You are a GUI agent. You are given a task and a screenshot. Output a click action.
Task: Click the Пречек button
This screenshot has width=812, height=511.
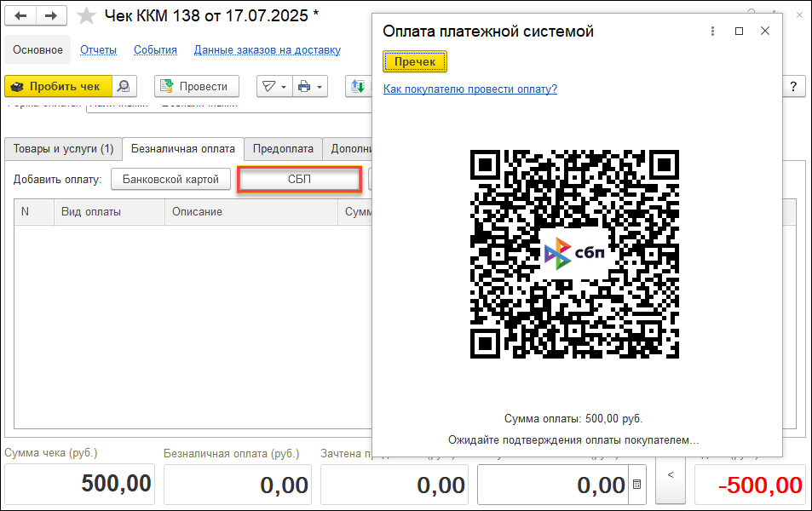pos(415,61)
